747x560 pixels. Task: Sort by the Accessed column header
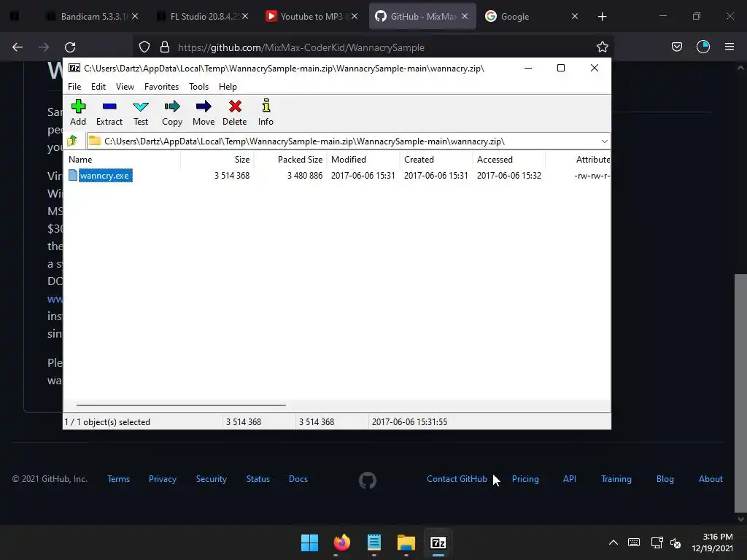tap(508, 160)
